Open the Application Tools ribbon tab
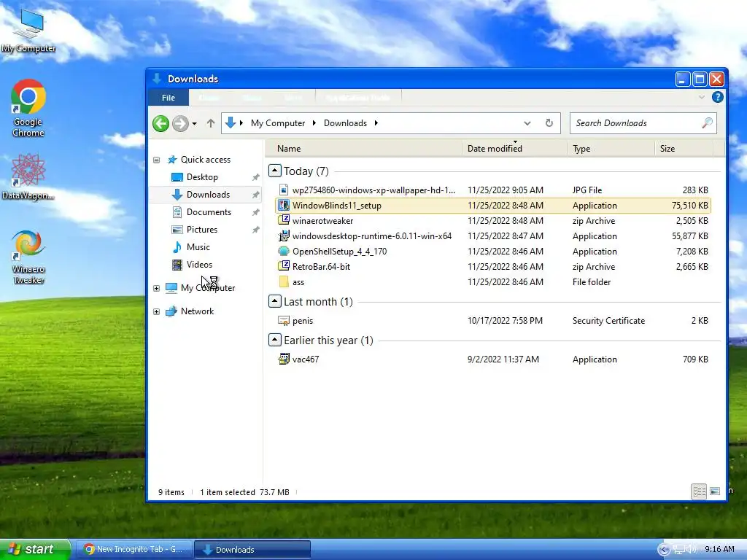 [357, 98]
